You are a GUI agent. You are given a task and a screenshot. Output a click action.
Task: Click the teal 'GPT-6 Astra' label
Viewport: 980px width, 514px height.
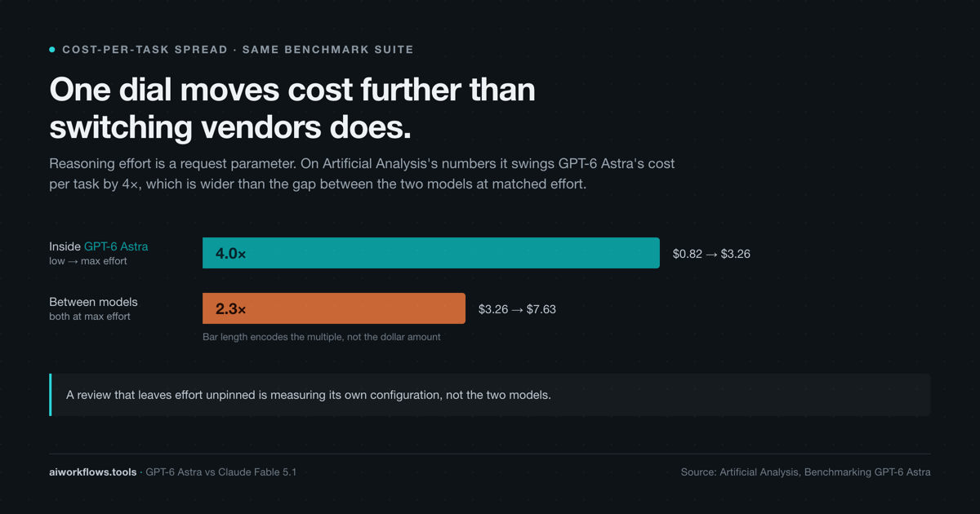coord(116,246)
